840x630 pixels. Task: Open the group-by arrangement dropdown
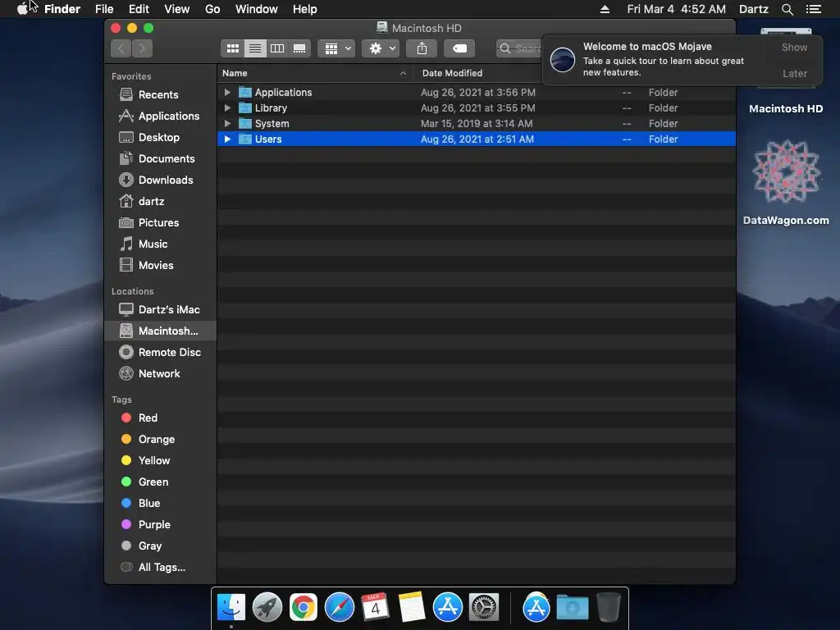coord(336,48)
